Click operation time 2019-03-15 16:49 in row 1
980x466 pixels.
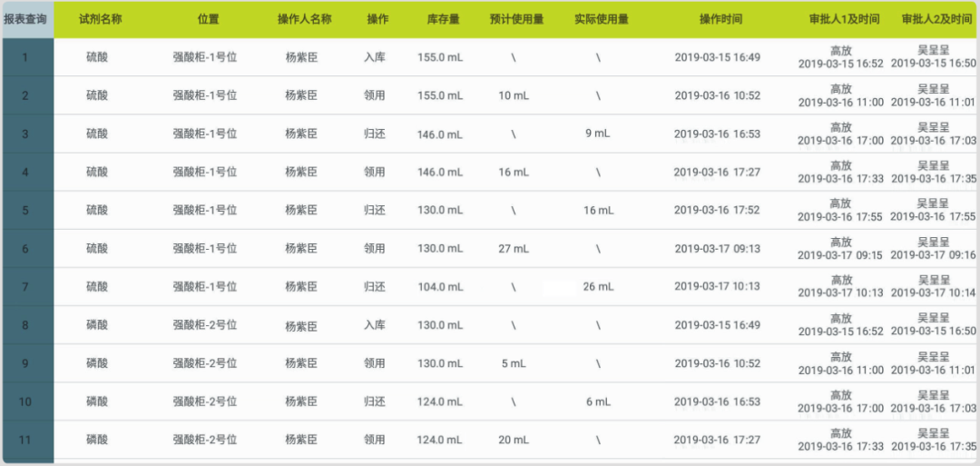click(x=718, y=57)
